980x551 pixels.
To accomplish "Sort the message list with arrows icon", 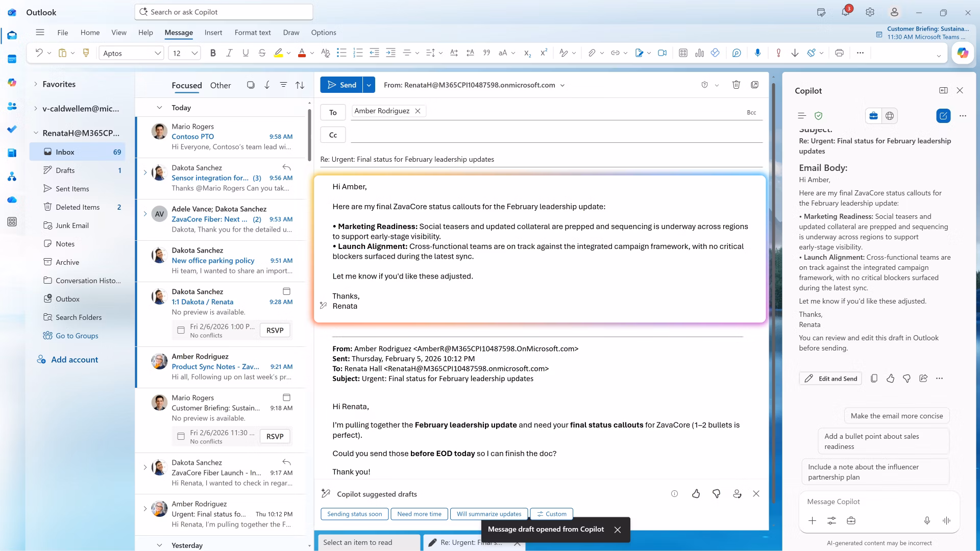I will point(300,85).
